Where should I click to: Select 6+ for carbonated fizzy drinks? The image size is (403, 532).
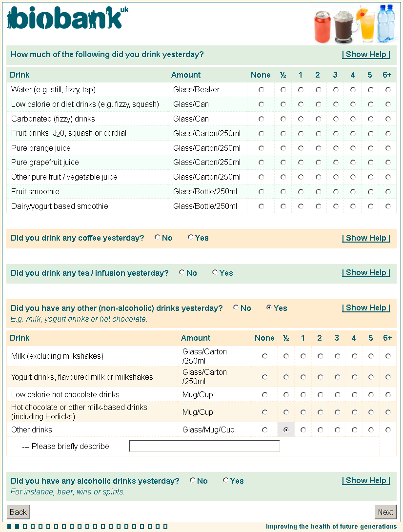pyautogui.click(x=388, y=119)
